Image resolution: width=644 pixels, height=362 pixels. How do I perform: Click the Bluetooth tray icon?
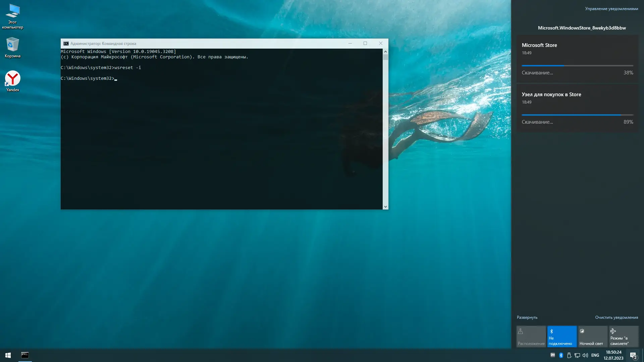[x=561, y=355]
